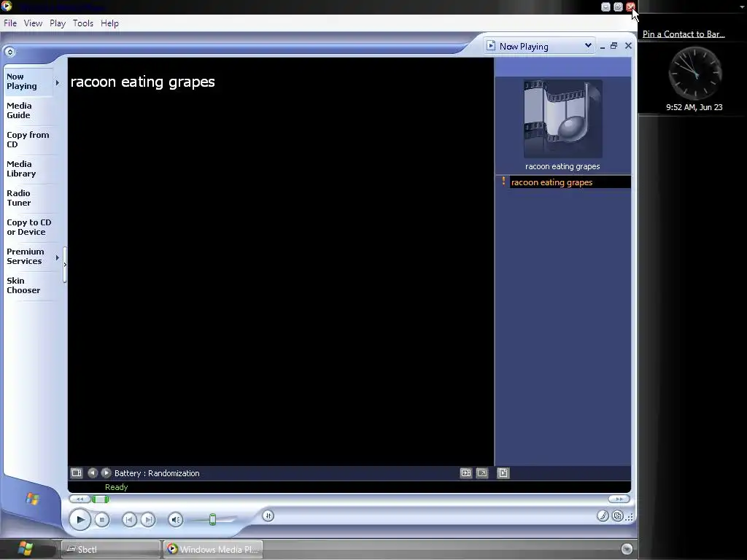Select the Now Playing sidebar tab
Image resolution: width=747 pixels, height=560 pixels.
tap(28, 82)
